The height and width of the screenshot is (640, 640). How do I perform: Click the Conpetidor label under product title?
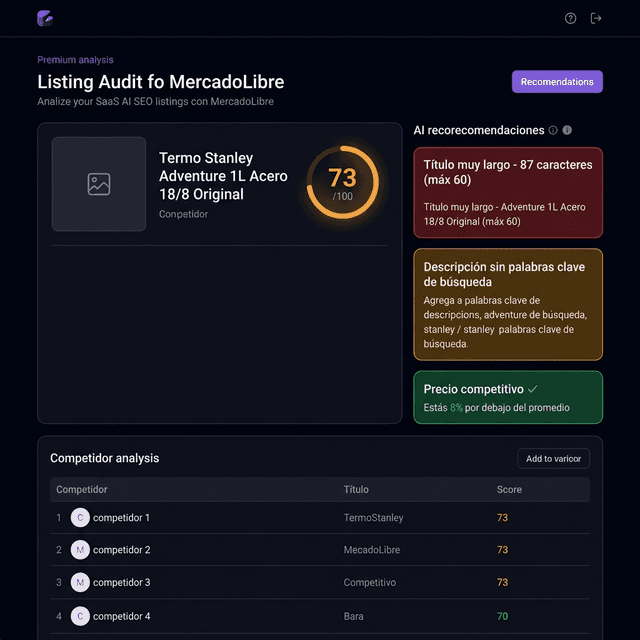(x=183, y=214)
